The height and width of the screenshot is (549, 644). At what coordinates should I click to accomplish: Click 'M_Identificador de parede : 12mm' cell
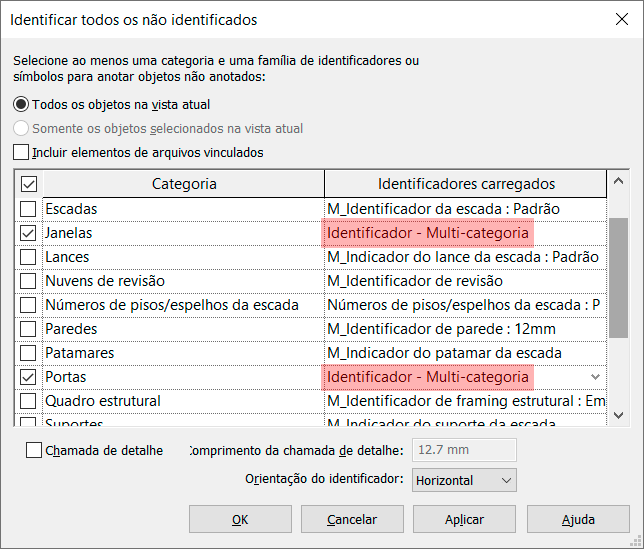(465, 329)
